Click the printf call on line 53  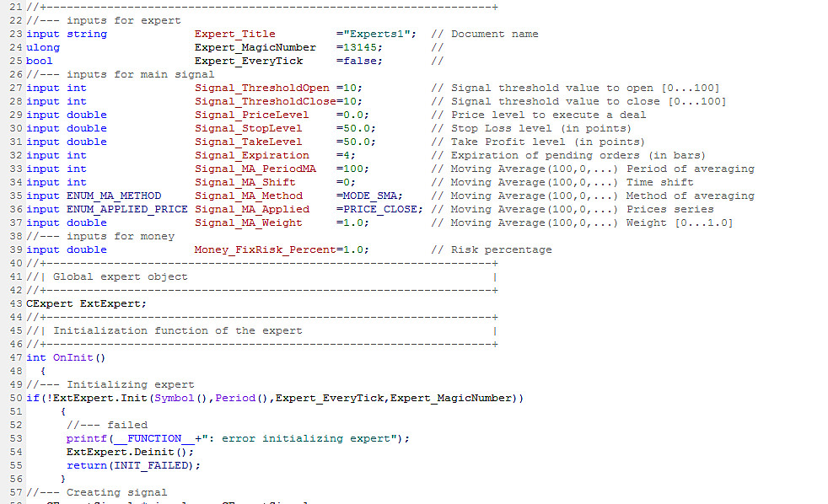[87, 438]
